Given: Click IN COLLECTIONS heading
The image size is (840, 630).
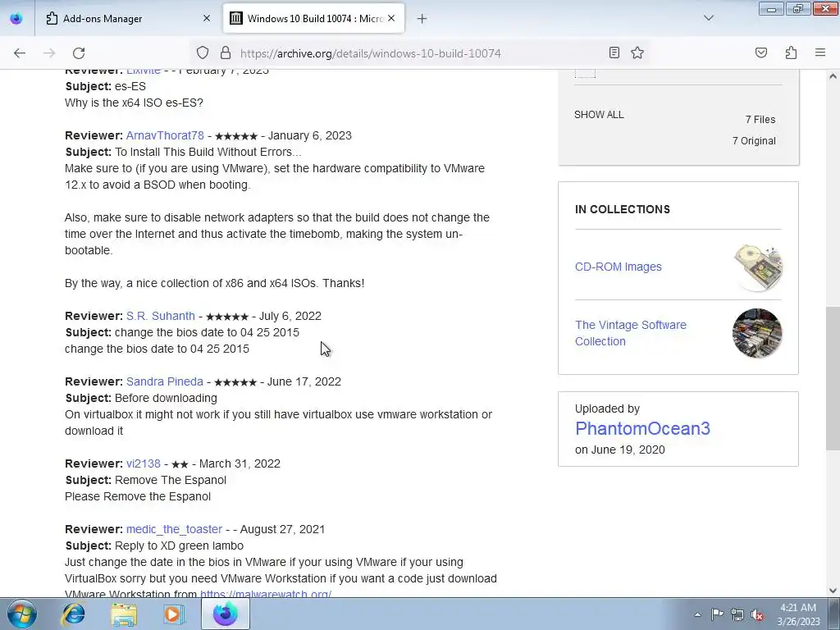Looking at the screenshot, I should click(623, 209).
